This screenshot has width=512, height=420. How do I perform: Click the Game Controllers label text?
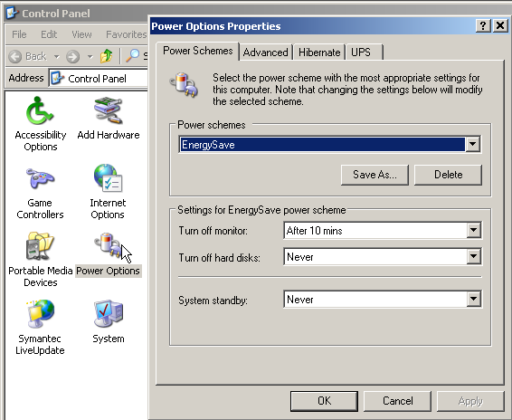pos(40,208)
